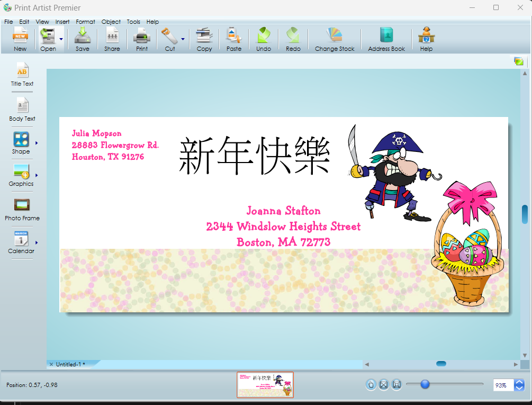Activate the Pan hand tool

(x=371, y=384)
